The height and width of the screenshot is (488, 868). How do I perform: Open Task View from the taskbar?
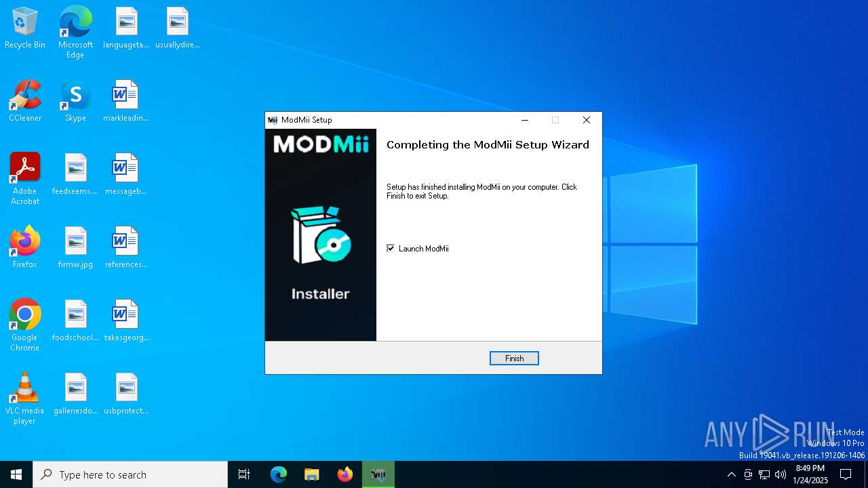pos(244,474)
